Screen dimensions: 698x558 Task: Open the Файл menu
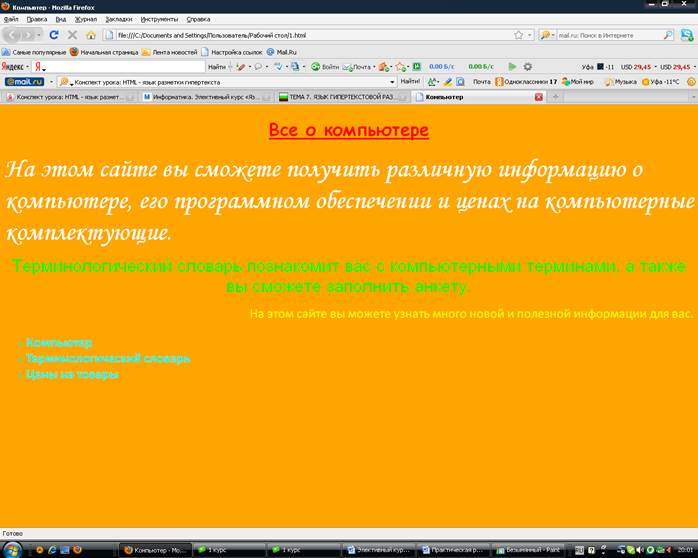tap(11, 19)
